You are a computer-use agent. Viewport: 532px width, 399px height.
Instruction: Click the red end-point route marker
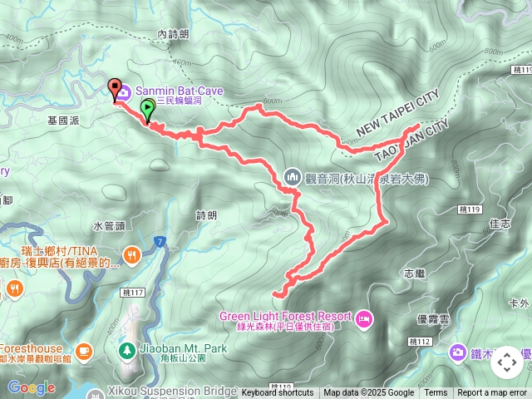(x=115, y=90)
